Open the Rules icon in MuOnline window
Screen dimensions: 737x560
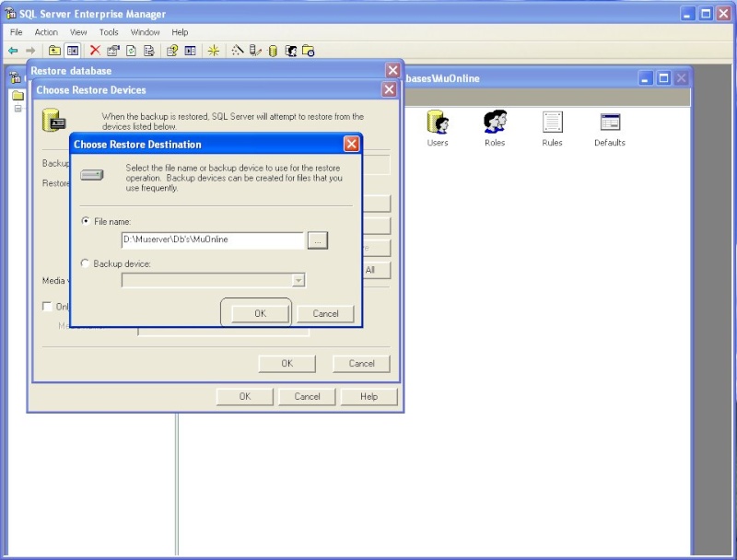(x=552, y=128)
